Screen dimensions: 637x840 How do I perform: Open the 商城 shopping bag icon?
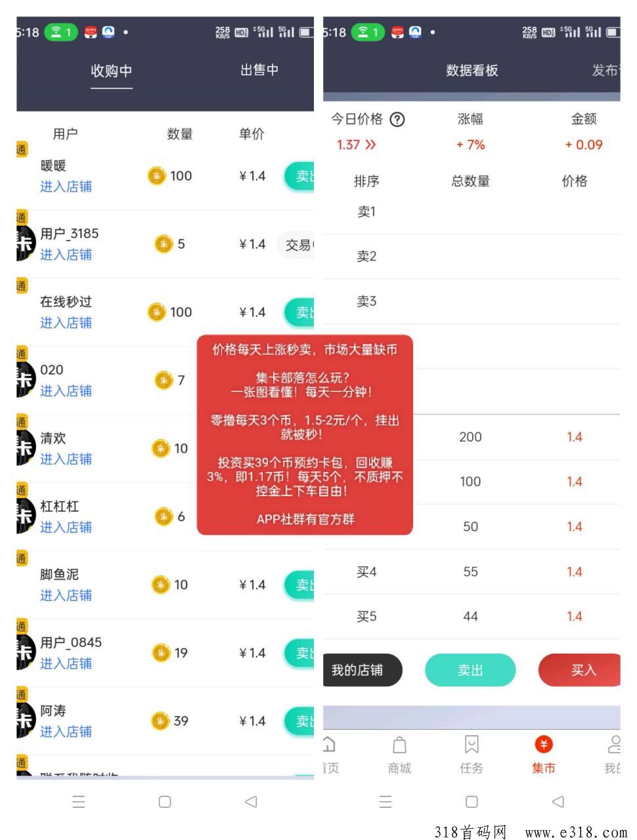click(399, 744)
